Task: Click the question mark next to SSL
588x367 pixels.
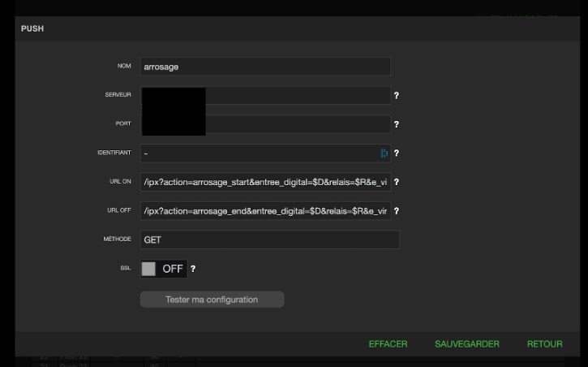Action: pyautogui.click(x=193, y=269)
